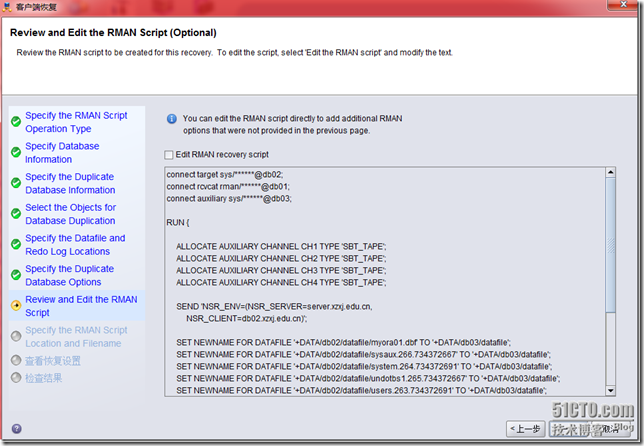
Task: Click the 'RUN {' line in the script
Action: [x=178, y=223]
